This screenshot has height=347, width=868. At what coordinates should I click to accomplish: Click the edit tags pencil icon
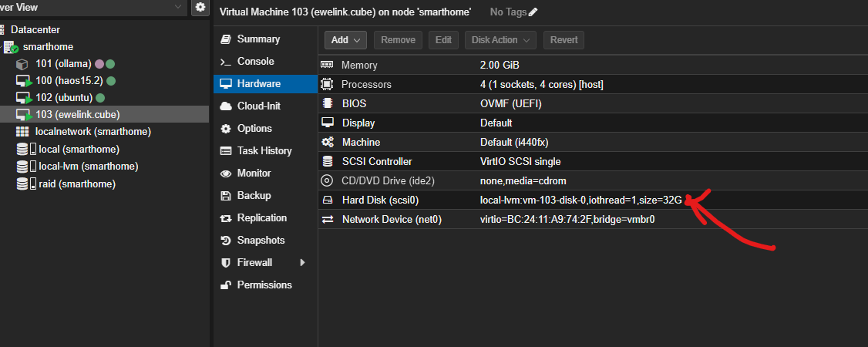coord(533,12)
